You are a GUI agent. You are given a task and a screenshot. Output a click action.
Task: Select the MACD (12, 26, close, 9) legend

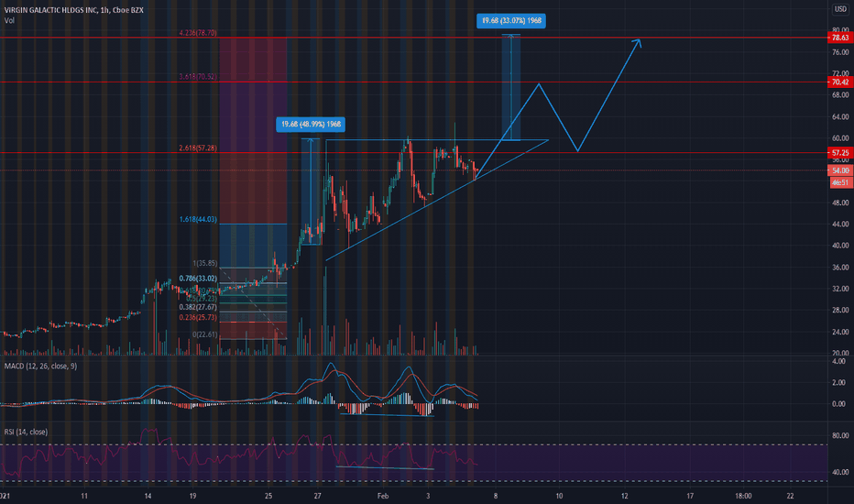[x=41, y=367]
